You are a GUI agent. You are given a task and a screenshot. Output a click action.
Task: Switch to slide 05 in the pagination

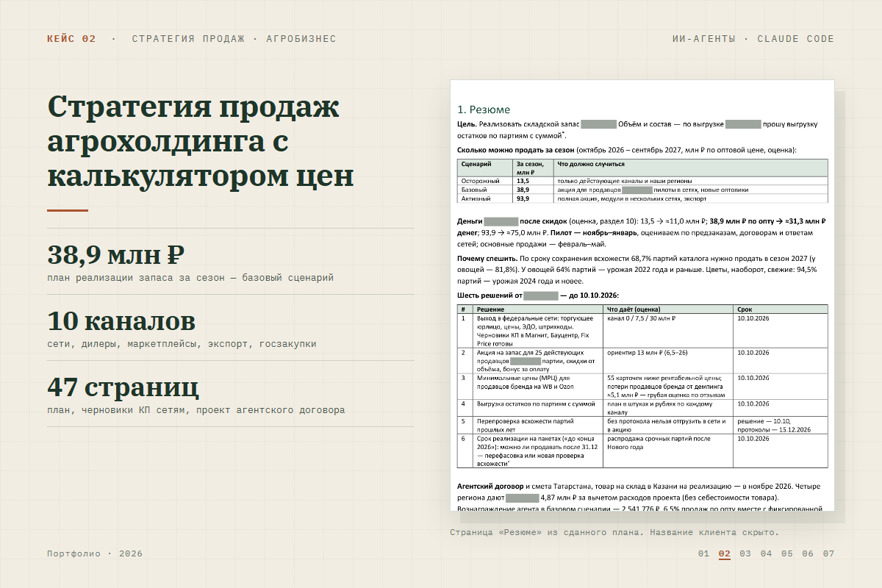[787, 553]
